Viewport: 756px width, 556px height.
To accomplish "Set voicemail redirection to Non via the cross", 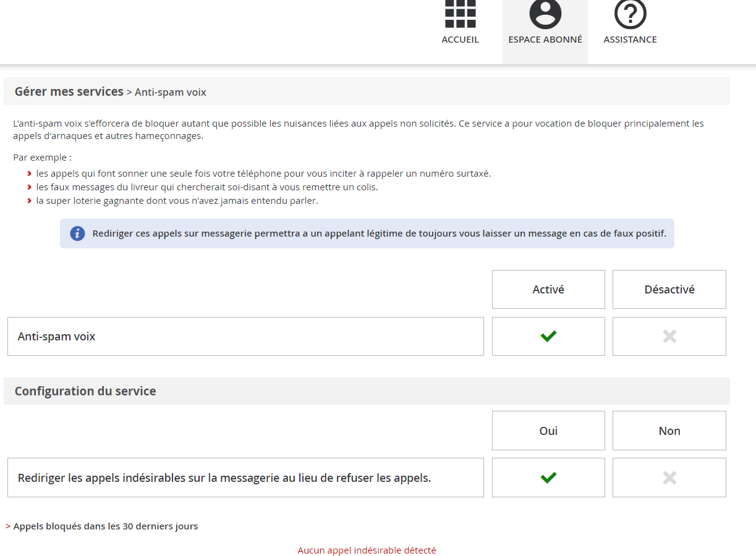I will tap(669, 478).
